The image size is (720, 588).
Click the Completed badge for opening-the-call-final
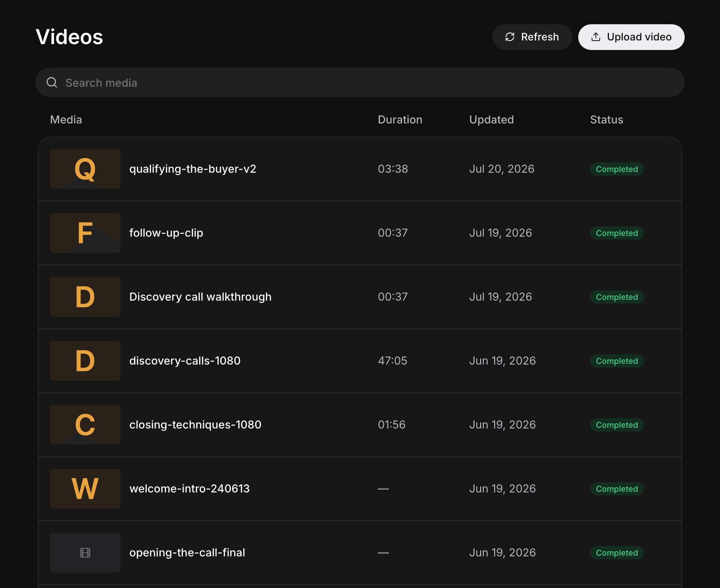617,553
